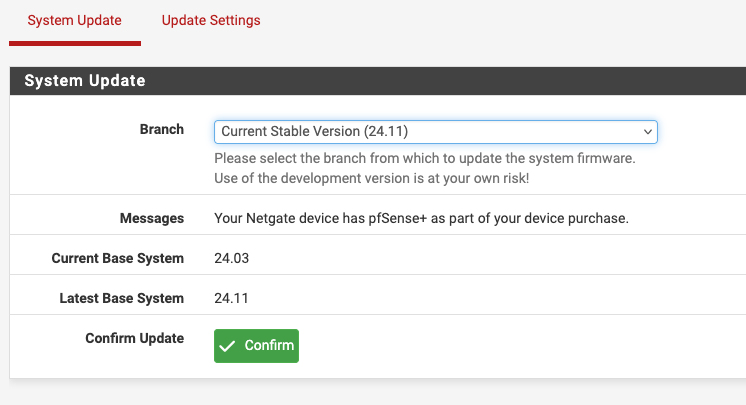
Task: Click the Branch field label
Action: point(161,129)
